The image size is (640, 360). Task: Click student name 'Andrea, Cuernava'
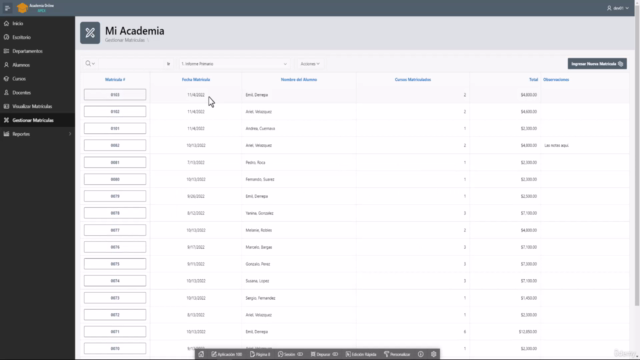pos(260,128)
